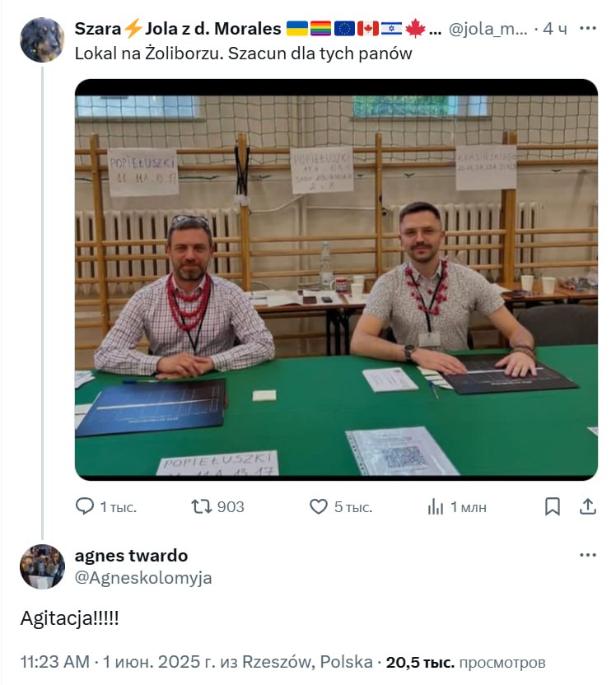
Task: Click the @jola_m... handle link
Action: 488,29
